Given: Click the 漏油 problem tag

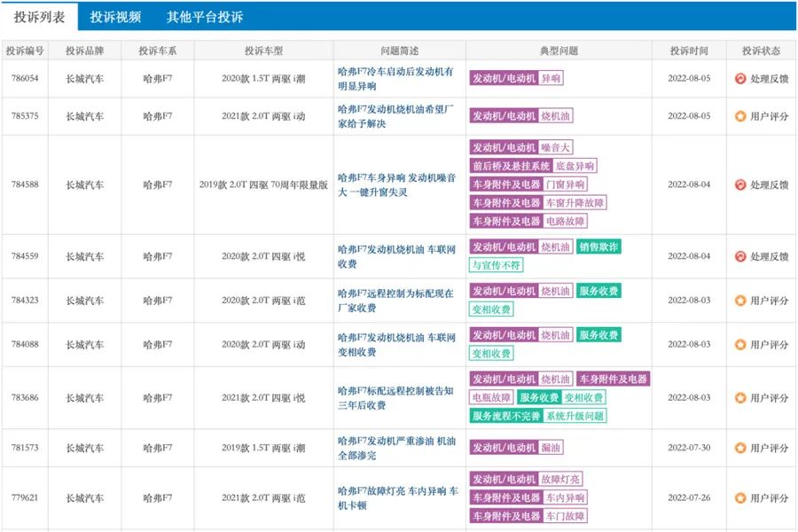Looking at the screenshot, I should point(551,448).
